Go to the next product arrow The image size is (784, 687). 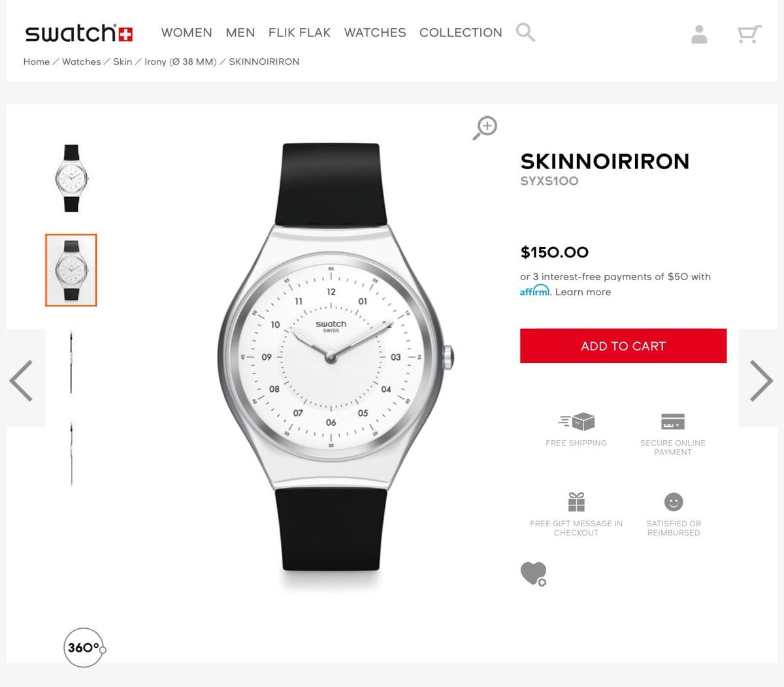[x=761, y=380]
